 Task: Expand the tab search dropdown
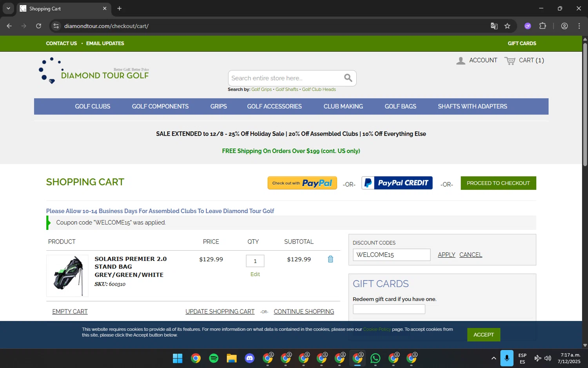tap(8, 8)
